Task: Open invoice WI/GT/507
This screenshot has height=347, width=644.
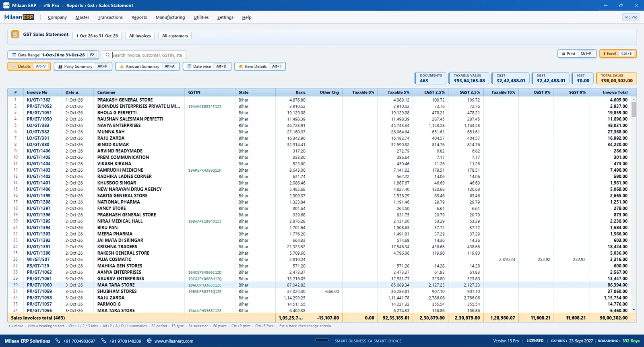Action: pyautogui.click(x=38, y=260)
